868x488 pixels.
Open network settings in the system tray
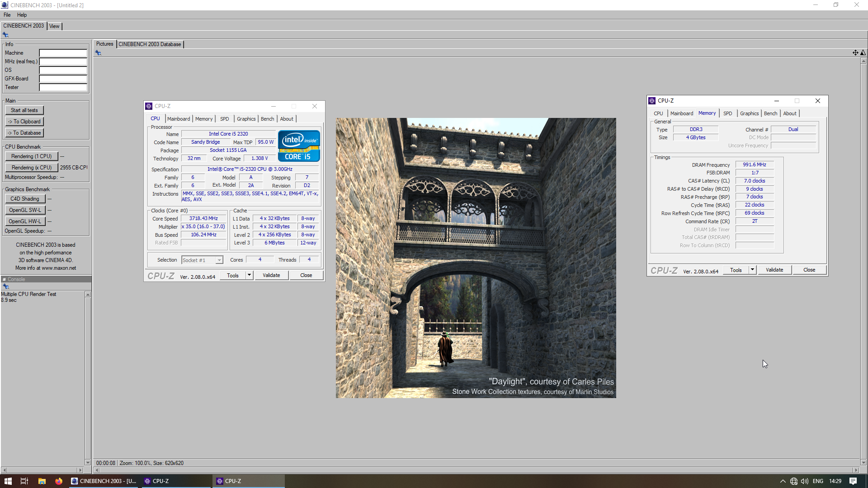(x=794, y=481)
